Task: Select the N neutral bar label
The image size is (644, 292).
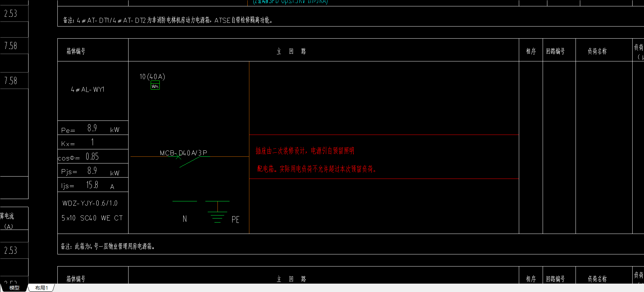Action: point(185,219)
